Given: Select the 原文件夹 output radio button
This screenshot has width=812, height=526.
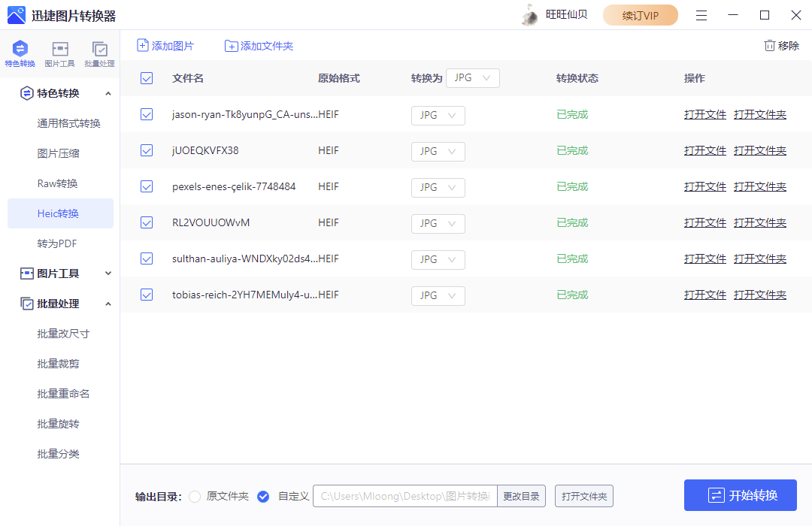Looking at the screenshot, I should tap(195, 497).
